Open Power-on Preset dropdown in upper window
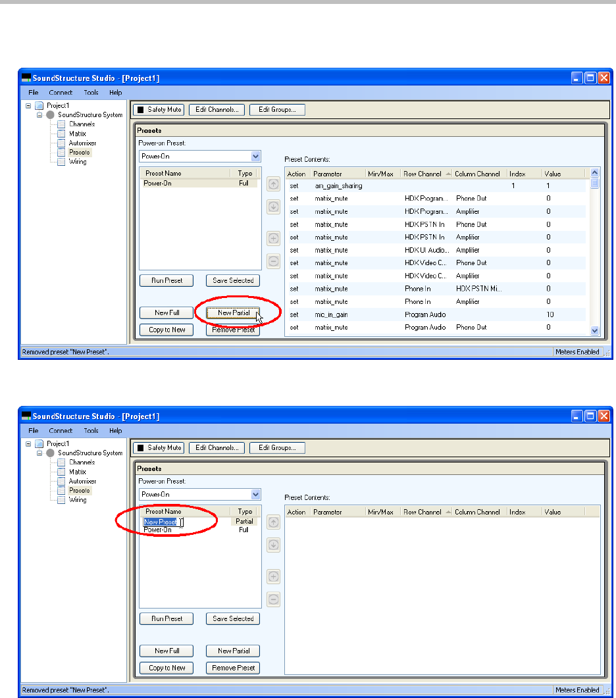This screenshot has height=698, width=616. tap(256, 157)
